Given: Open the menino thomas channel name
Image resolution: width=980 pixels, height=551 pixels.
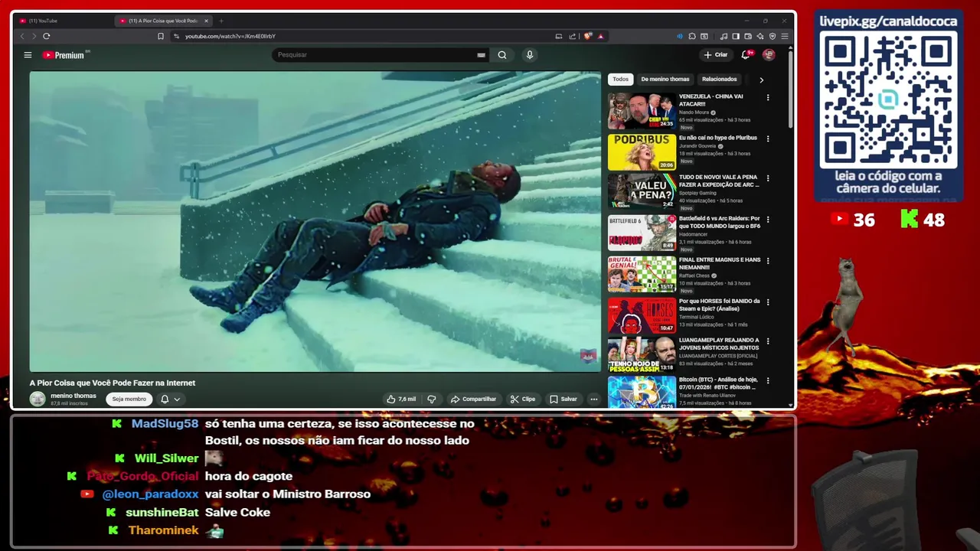Looking at the screenshot, I should (73, 396).
